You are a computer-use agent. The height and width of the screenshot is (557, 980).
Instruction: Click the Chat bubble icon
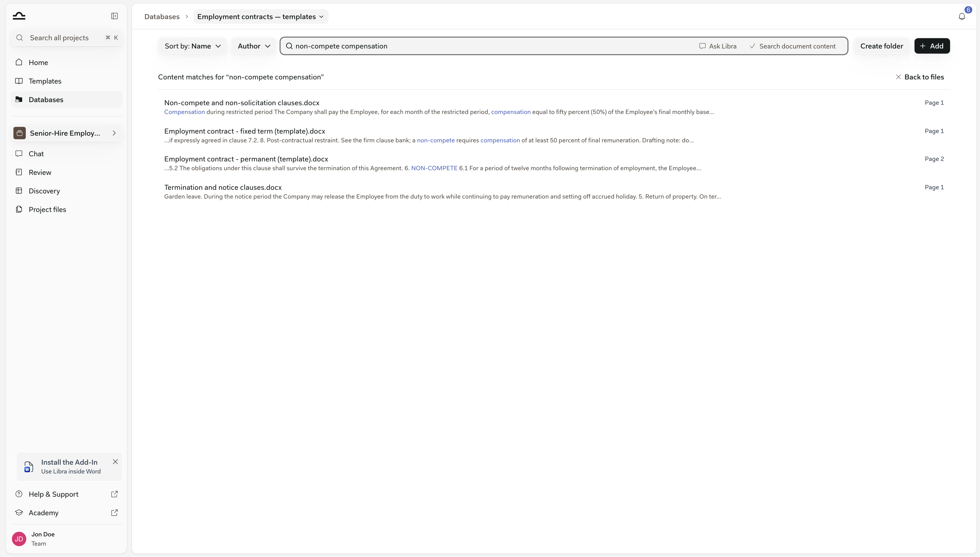point(19,153)
